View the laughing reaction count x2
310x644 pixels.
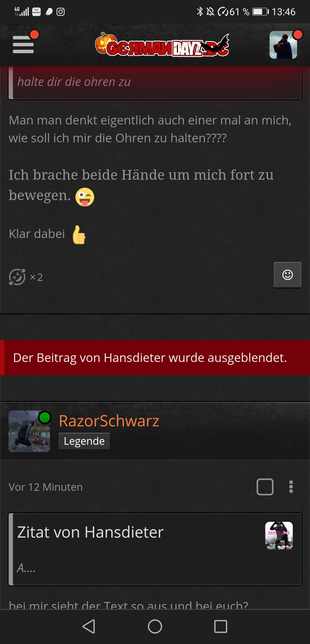[x=26, y=277]
